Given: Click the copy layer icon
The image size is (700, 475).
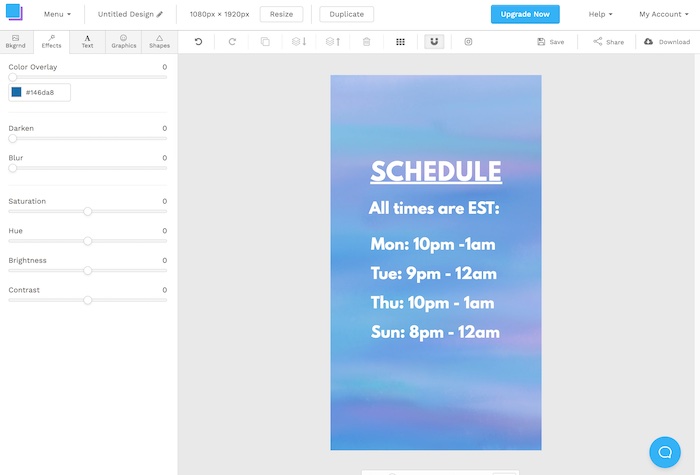Looking at the screenshot, I should click(x=265, y=42).
